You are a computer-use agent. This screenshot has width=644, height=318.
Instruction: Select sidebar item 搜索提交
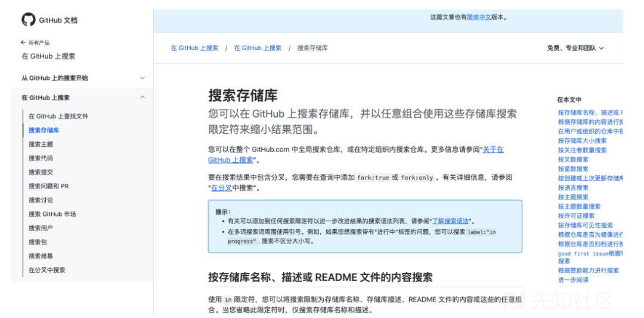tap(41, 172)
